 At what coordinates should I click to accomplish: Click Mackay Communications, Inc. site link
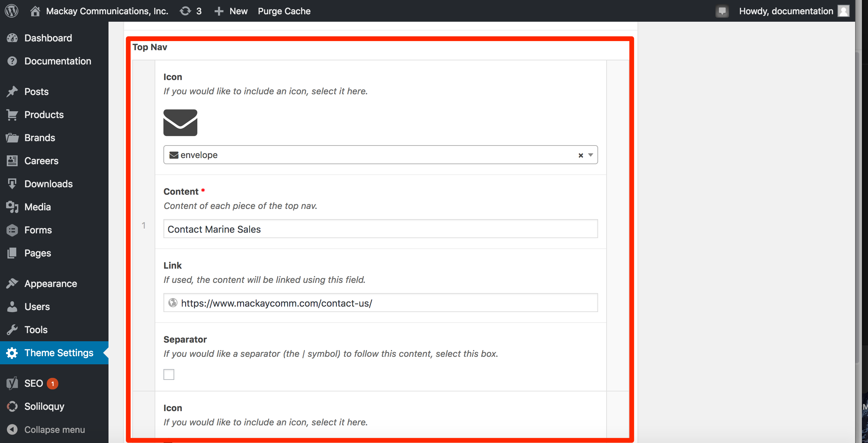[107, 11]
